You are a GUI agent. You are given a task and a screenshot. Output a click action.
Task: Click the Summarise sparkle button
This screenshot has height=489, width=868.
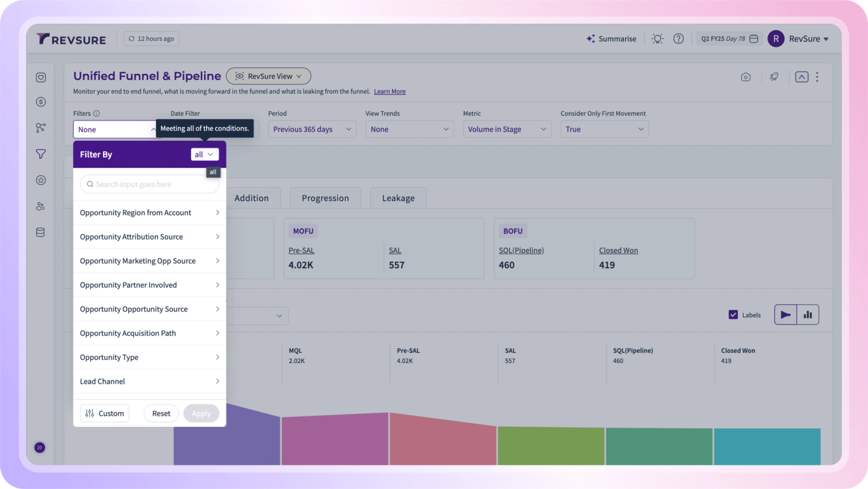pos(611,38)
